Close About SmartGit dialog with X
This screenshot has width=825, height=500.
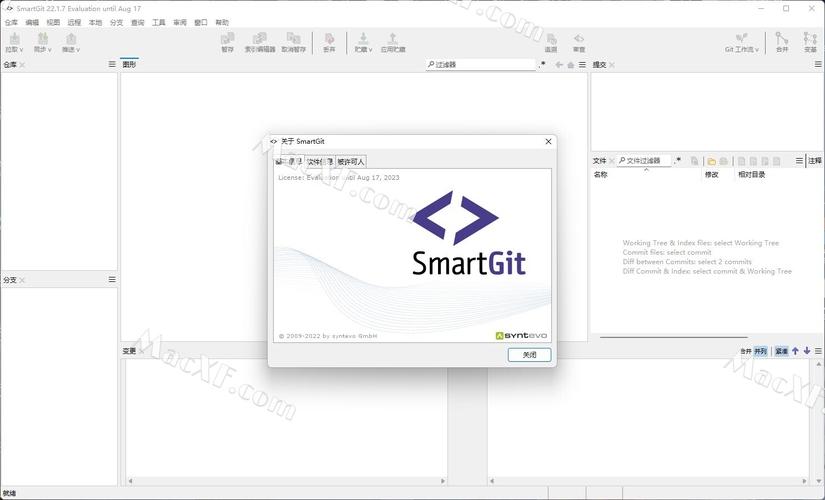[x=548, y=142]
